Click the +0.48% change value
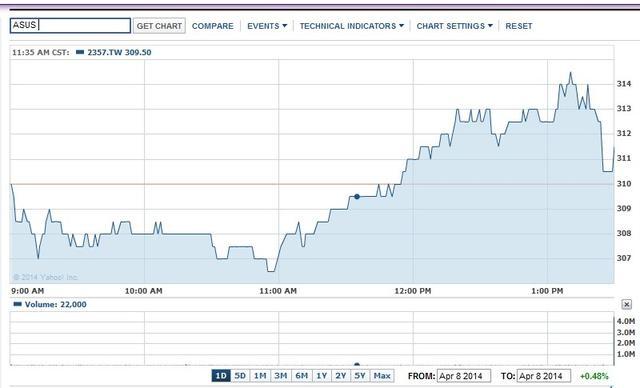 click(594, 376)
